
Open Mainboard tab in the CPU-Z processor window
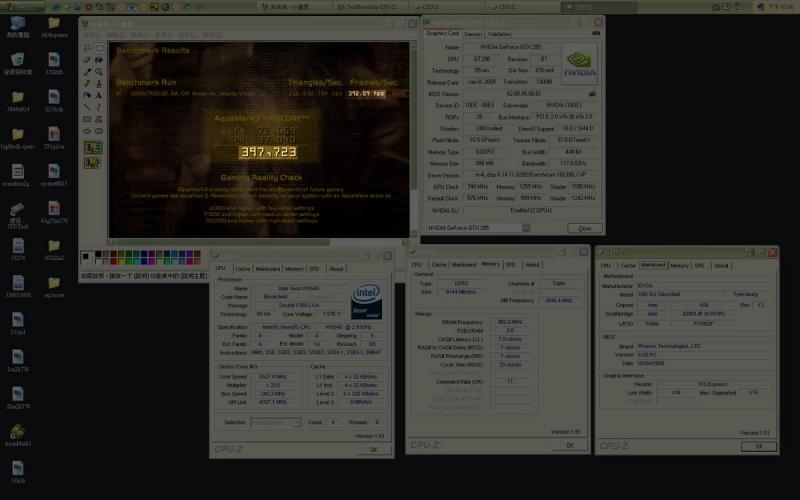pos(268,269)
